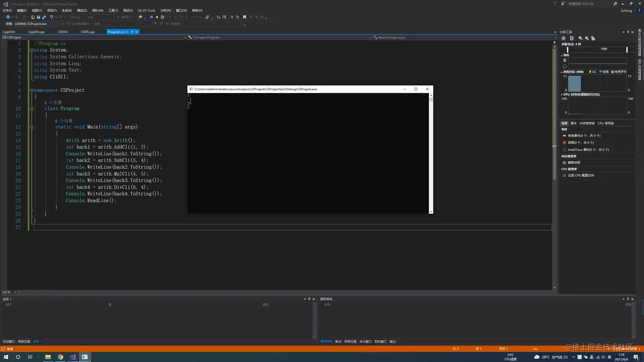Click 记录 CPU 配置文件 option
This screenshot has width=644, height=362.
(581, 175)
